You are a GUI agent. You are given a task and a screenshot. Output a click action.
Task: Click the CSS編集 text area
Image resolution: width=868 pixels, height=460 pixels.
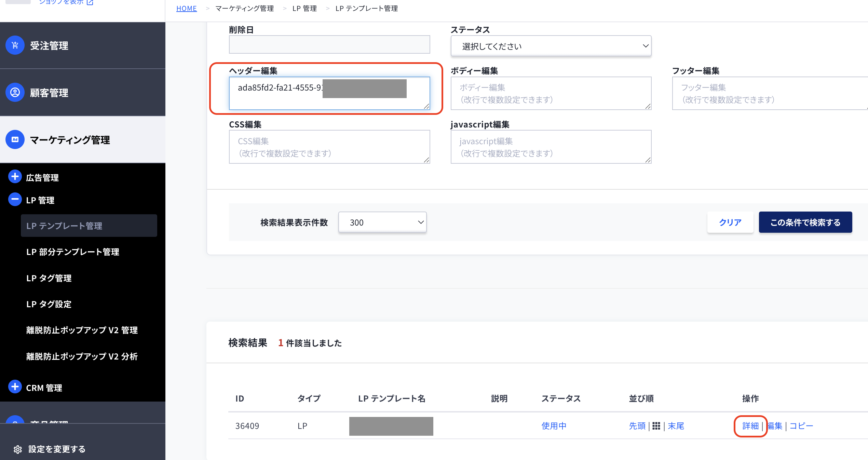(x=329, y=147)
